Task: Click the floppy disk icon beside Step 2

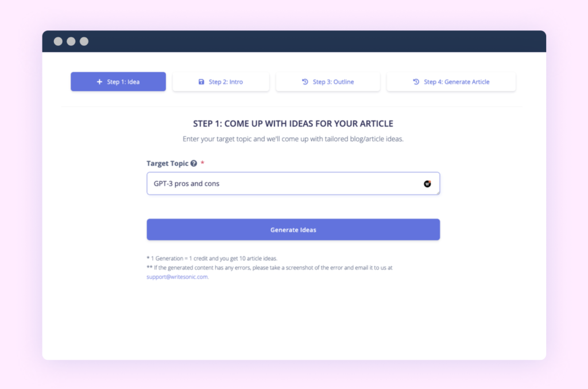Action: (x=202, y=81)
